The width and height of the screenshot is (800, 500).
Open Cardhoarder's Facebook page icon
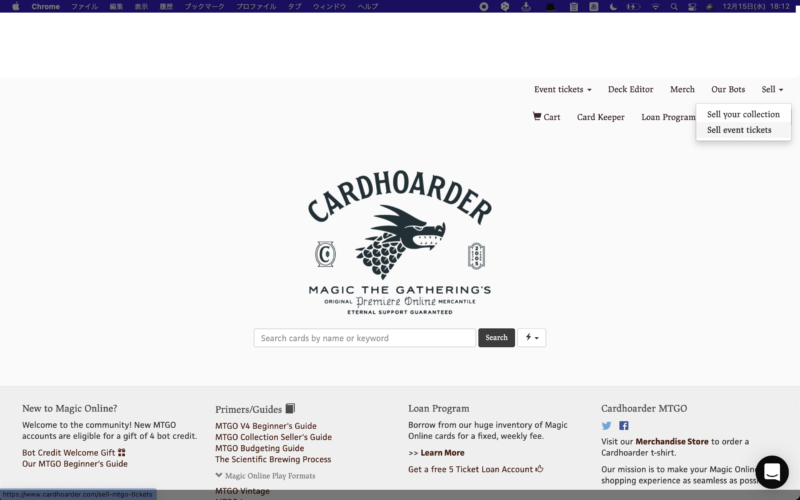coord(623,426)
